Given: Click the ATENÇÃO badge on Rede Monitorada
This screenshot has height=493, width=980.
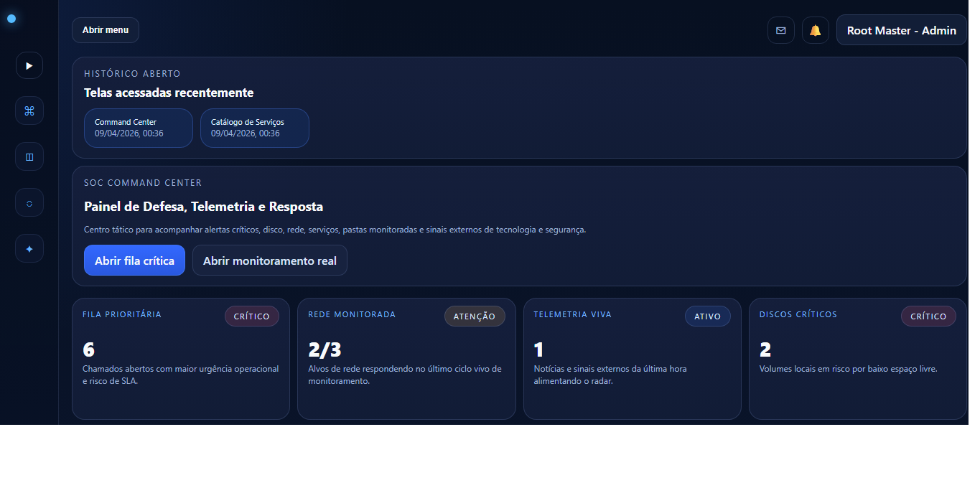Looking at the screenshot, I should (475, 316).
